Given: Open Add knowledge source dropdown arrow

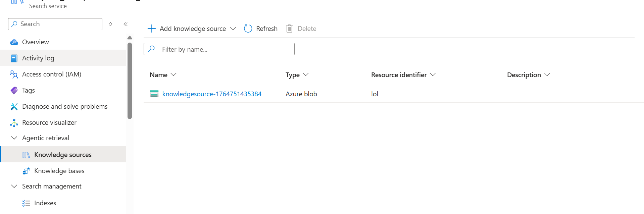Looking at the screenshot, I should pyautogui.click(x=233, y=29).
